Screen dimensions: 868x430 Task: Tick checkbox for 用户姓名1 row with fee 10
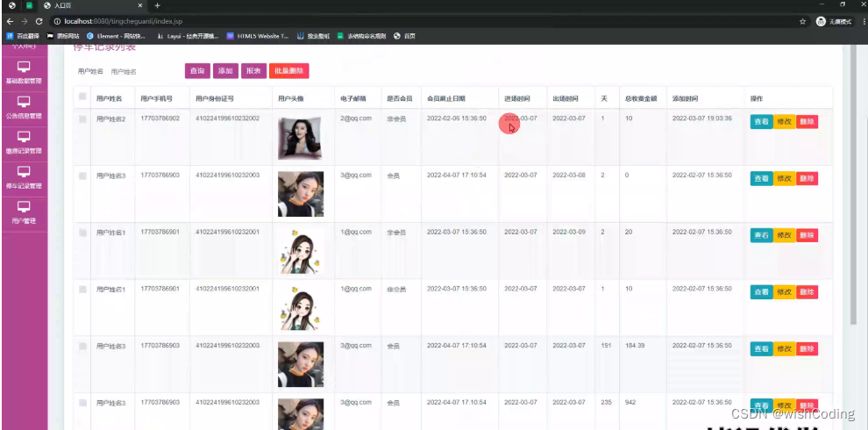[x=82, y=290]
